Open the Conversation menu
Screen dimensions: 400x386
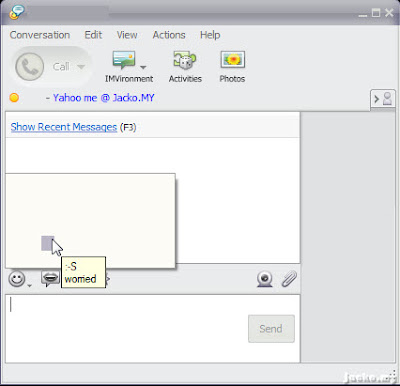pos(40,35)
